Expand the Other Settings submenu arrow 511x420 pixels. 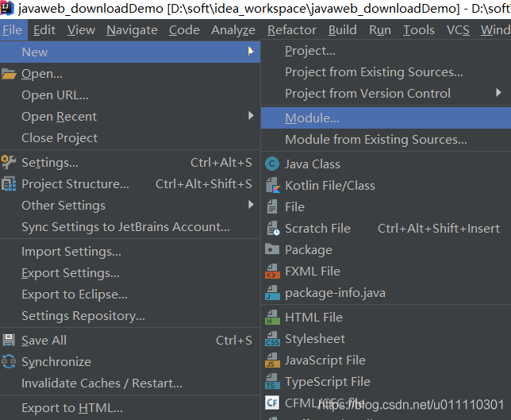251,205
